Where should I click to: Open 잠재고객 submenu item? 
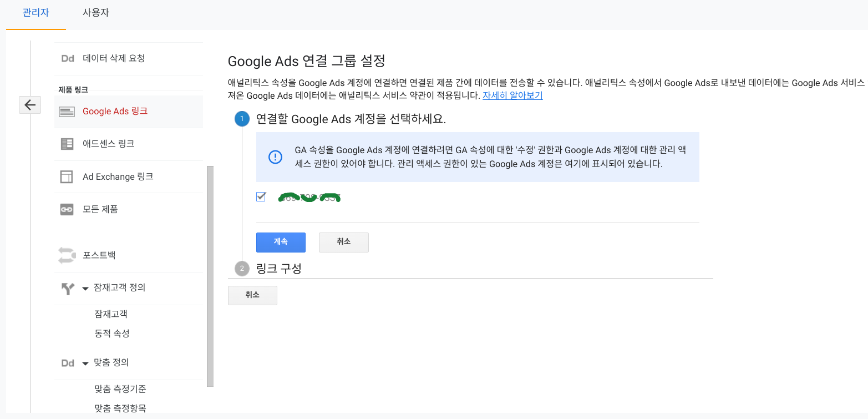(x=111, y=314)
